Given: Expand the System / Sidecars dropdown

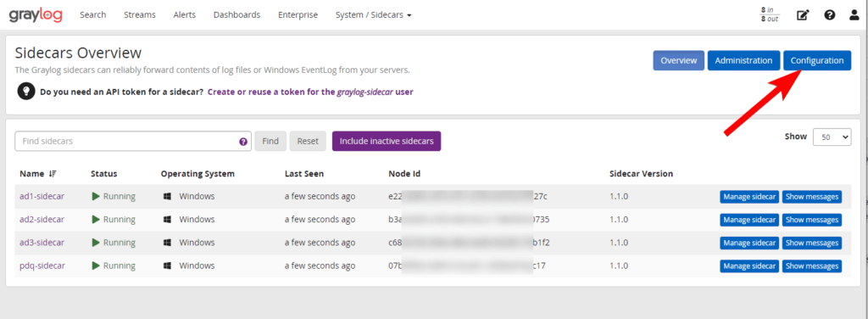Looking at the screenshot, I should pos(374,15).
